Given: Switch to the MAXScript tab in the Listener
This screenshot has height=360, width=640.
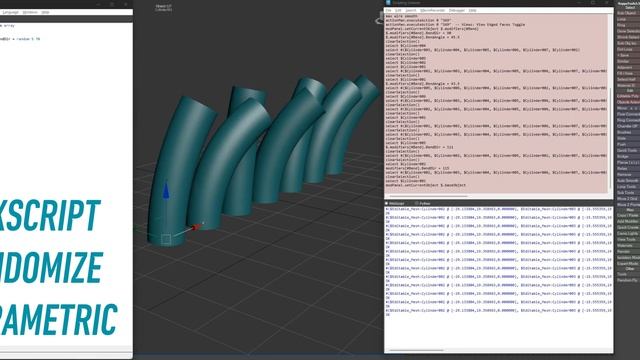Looking at the screenshot, I should [396, 203].
